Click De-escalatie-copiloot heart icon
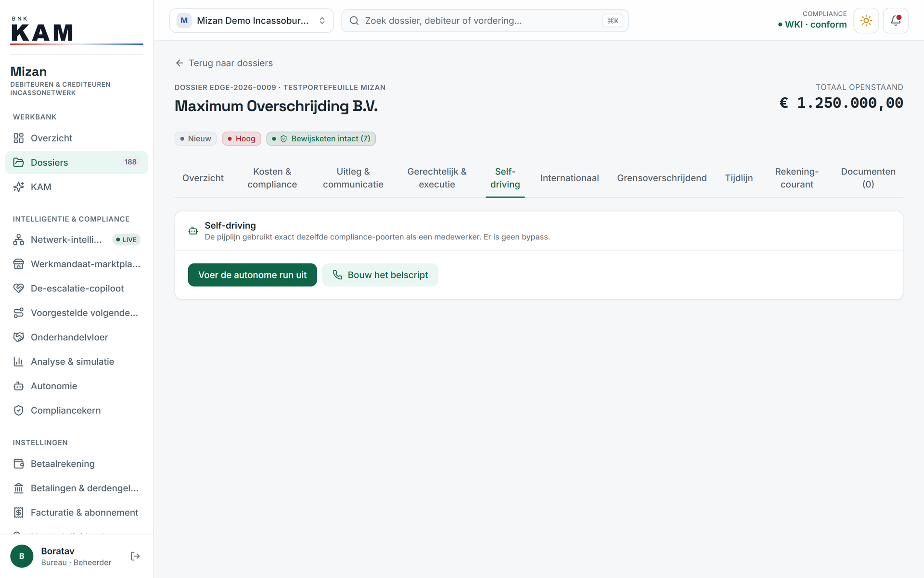The width and height of the screenshot is (924, 578). 18,289
